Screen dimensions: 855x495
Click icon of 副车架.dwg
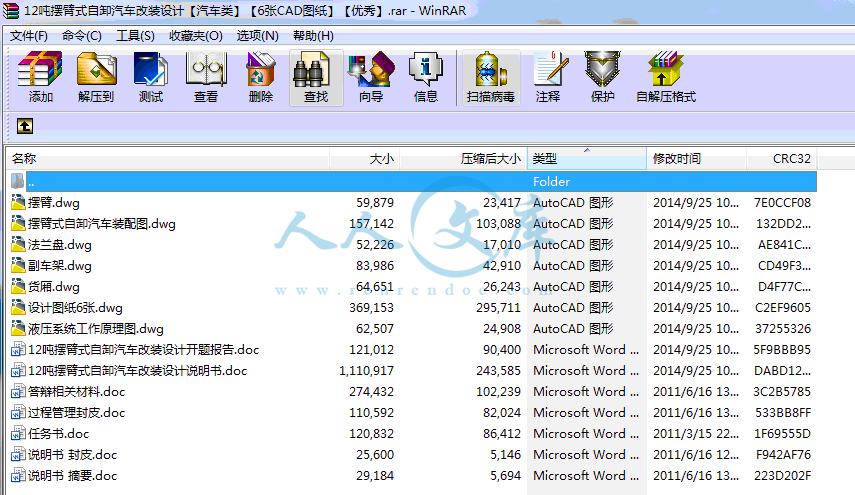(x=18, y=265)
